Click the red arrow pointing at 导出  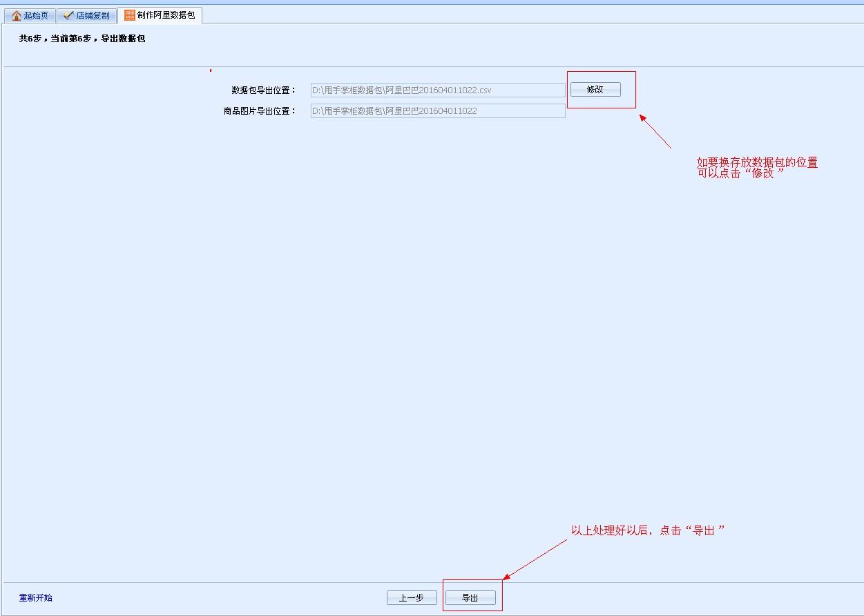pyautogui.click(x=534, y=559)
